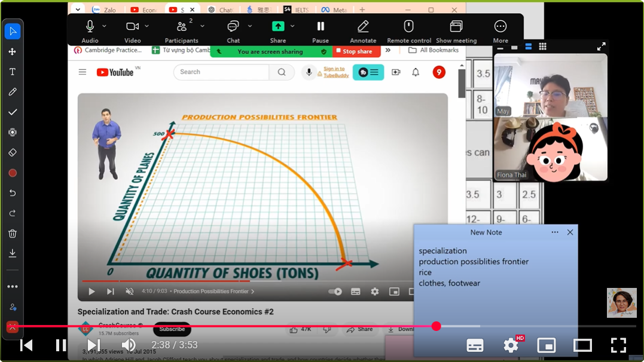Image resolution: width=644 pixels, height=362 pixels.
Task: Open more annotation options ellipsis
Action: click(13, 287)
